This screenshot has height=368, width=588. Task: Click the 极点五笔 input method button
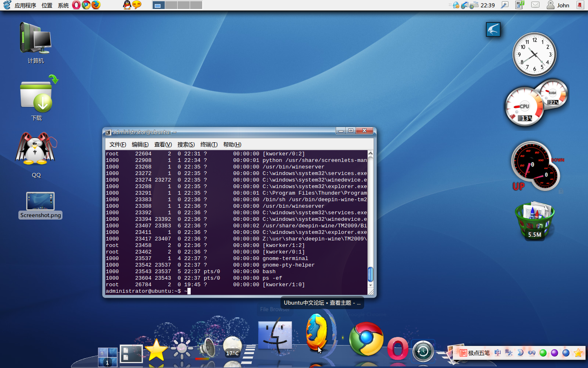(474, 353)
